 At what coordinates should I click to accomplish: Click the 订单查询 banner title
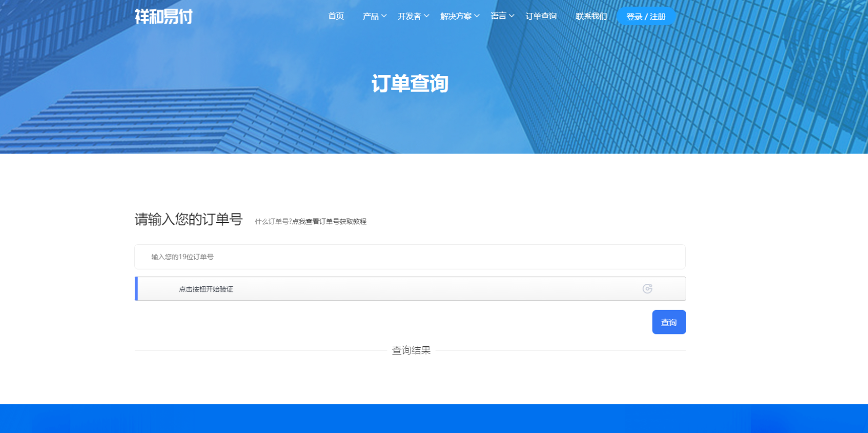tap(410, 83)
